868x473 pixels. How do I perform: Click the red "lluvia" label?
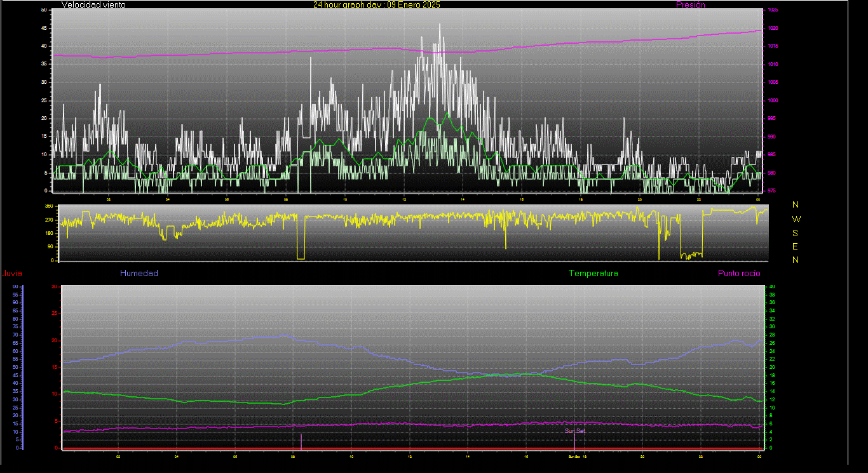[12, 274]
